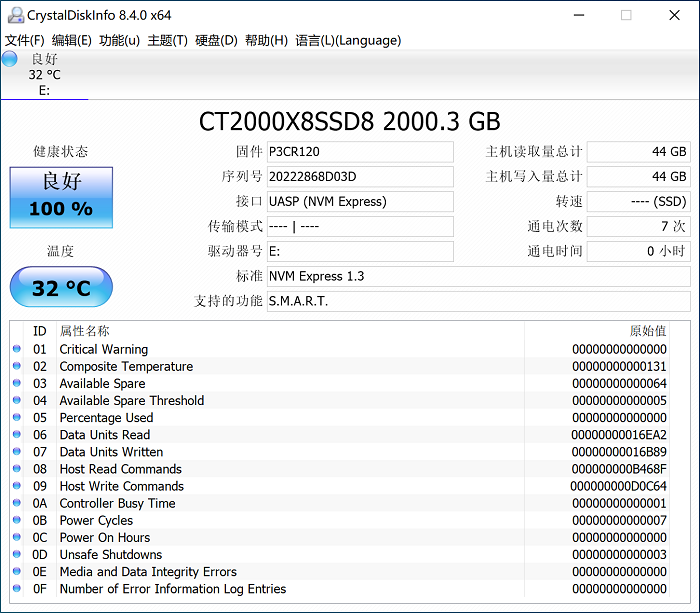This screenshot has width=700, height=613.
Task: Select the E: drive tab at top
Action: 44,75
